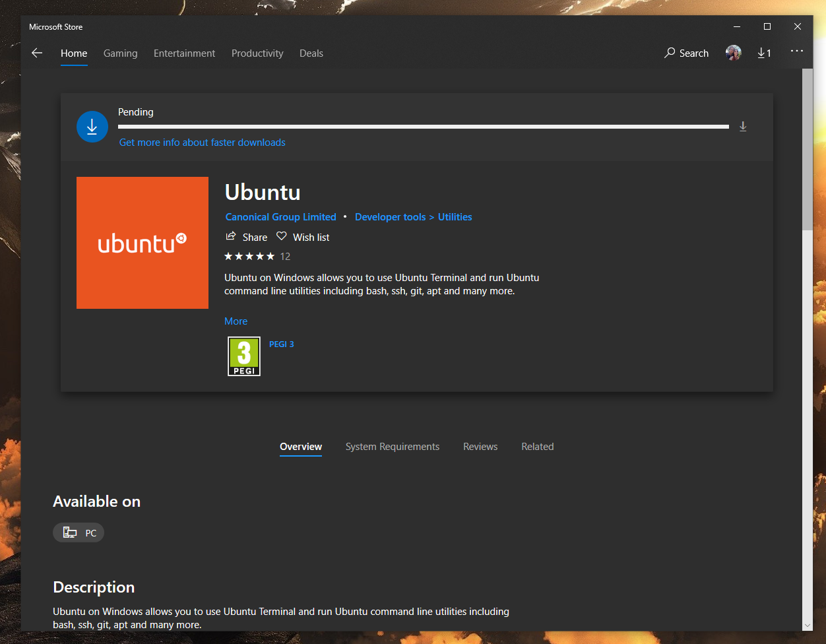Open Downloads and updates indicator showing 1
Viewport: 826px width, 644px height.
tap(764, 53)
